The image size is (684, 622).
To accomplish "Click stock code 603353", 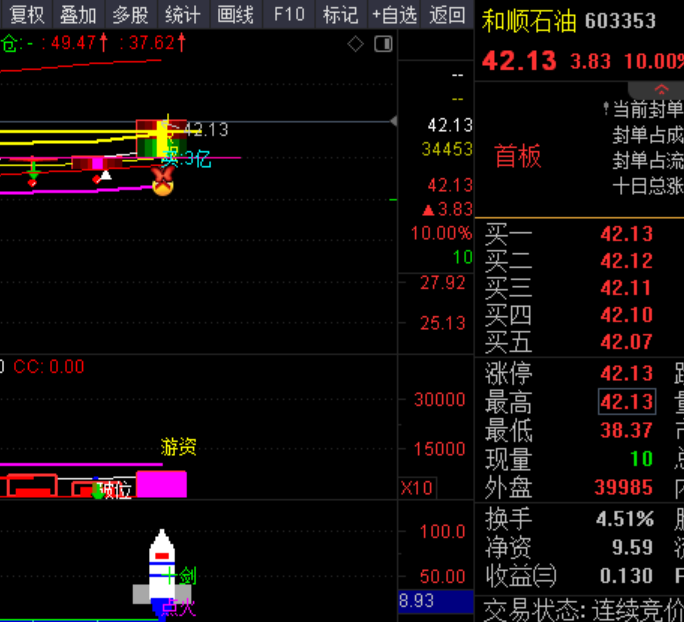I will pos(620,21).
